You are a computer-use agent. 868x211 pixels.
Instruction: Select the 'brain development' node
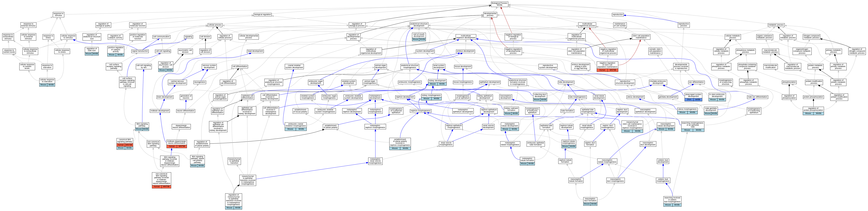(x=165, y=97)
